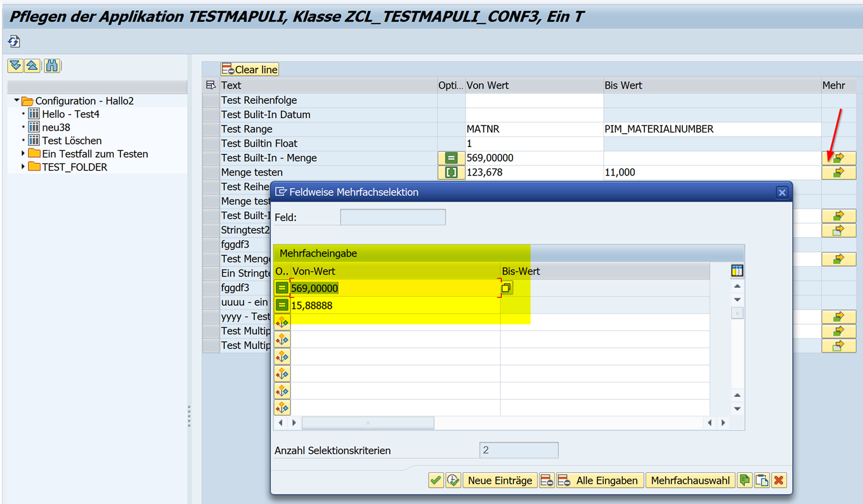Viewport: 863px width, 504px height.
Task: Click the Neue Einträge button
Action: pyautogui.click(x=500, y=481)
